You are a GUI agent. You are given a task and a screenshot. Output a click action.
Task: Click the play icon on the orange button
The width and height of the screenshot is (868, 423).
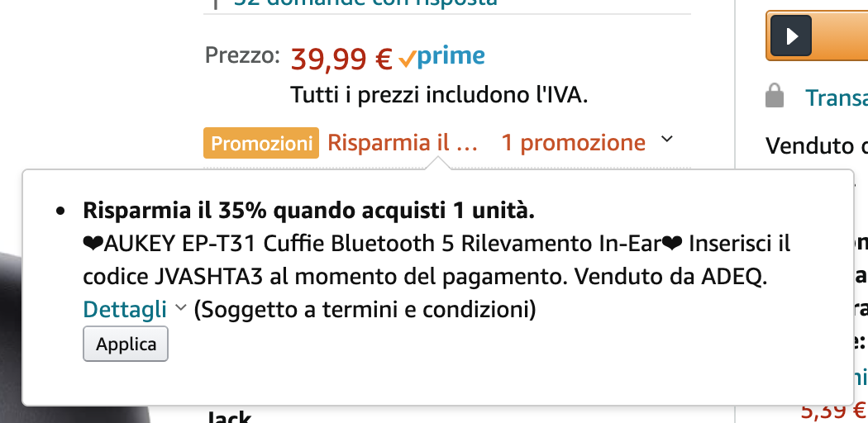click(x=791, y=36)
